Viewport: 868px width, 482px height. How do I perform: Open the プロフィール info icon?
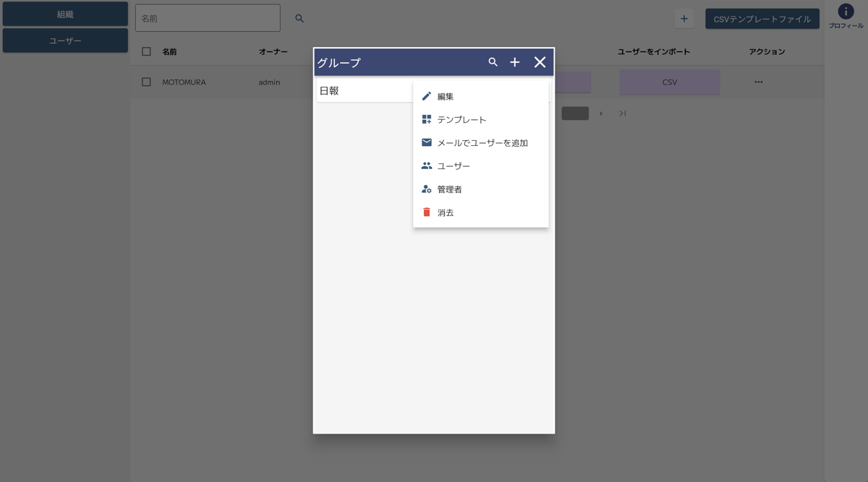(x=846, y=12)
